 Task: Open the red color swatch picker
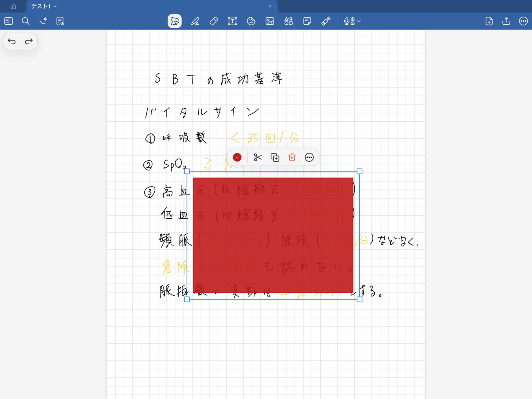pyautogui.click(x=237, y=157)
